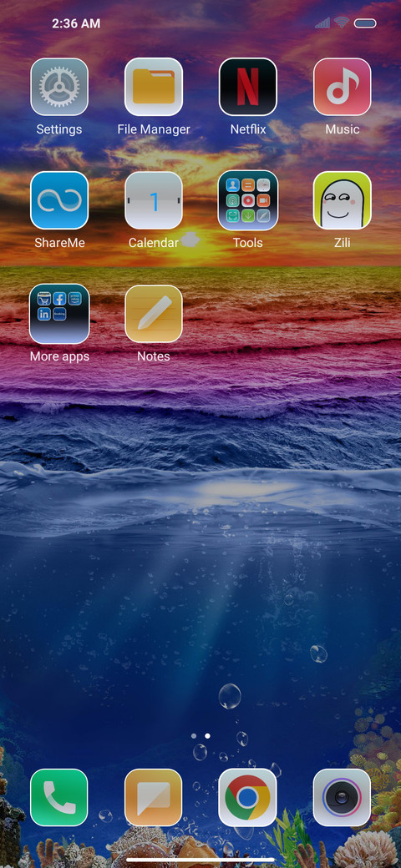
Task: Open the Netflix app
Action: tap(248, 87)
